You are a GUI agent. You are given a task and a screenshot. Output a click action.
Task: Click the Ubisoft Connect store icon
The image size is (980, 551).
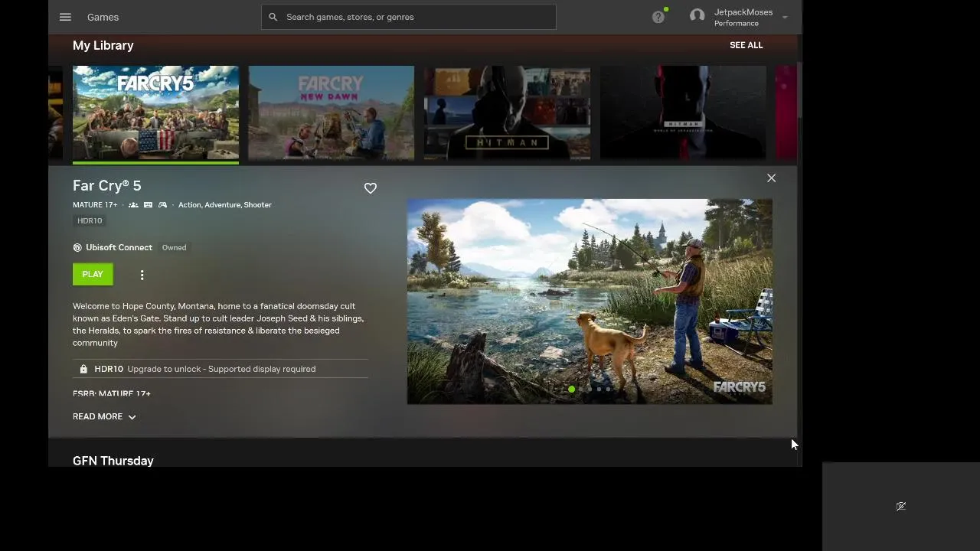pyautogui.click(x=77, y=248)
